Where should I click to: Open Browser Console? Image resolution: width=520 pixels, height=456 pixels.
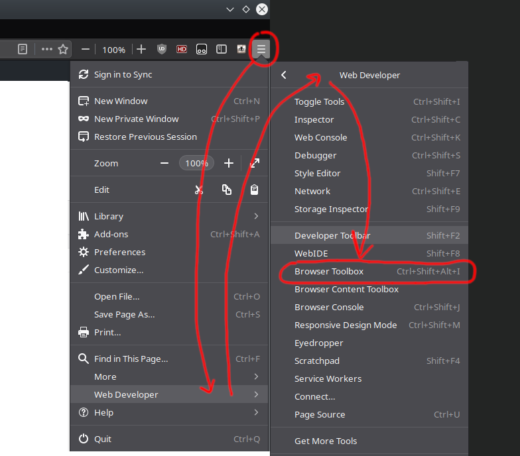(x=369, y=307)
